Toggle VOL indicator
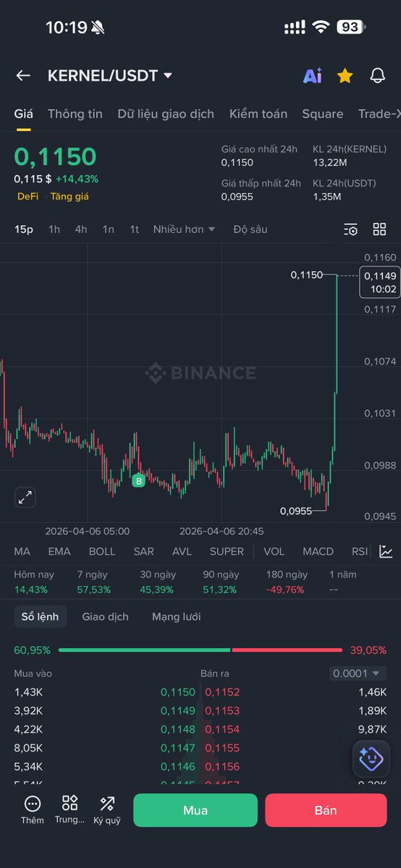The height and width of the screenshot is (868, 401). pyautogui.click(x=274, y=551)
